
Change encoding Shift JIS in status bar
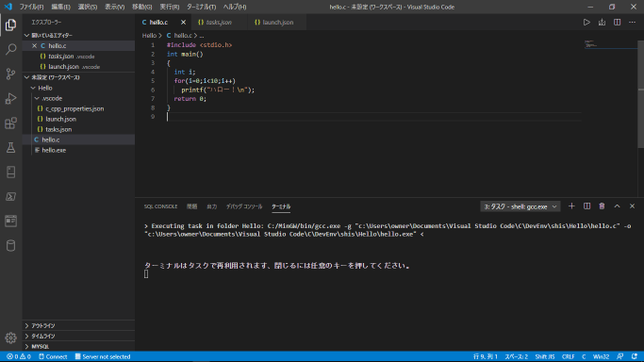pos(545,356)
